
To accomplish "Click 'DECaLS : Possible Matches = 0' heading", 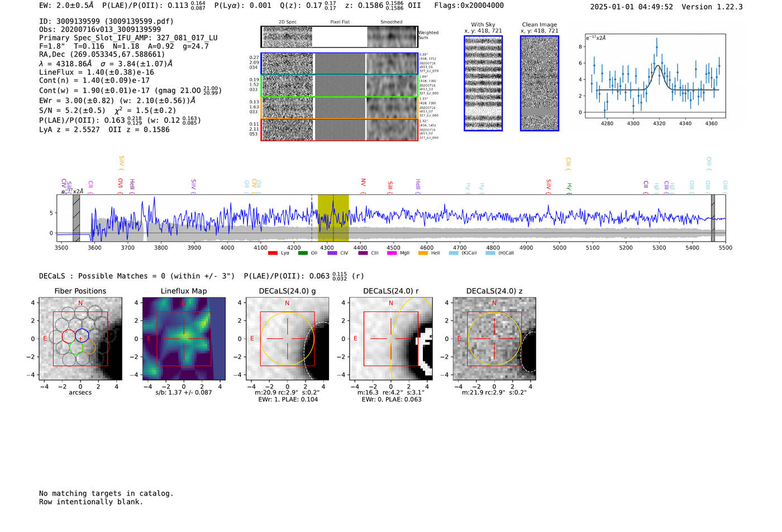I will click(137, 276).
